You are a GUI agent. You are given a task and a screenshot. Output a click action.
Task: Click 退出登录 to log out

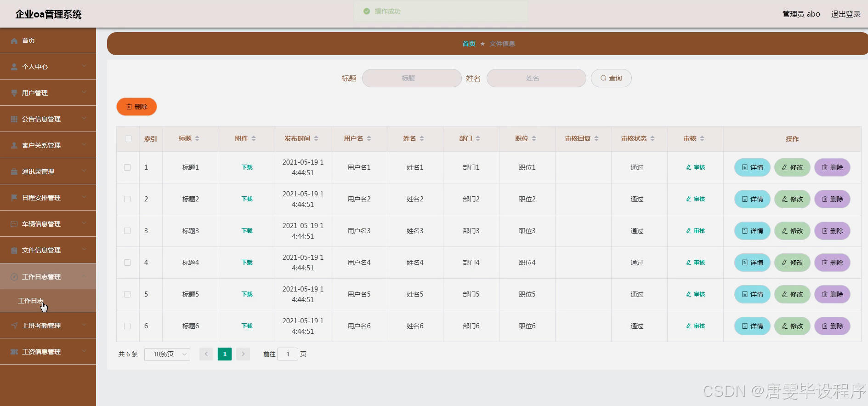[x=845, y=14]
